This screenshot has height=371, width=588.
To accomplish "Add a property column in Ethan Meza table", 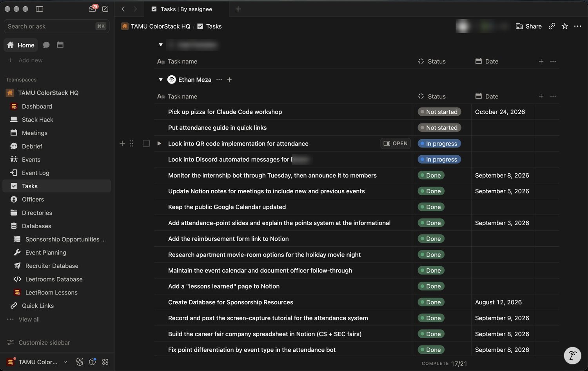I will coord(541,96).
